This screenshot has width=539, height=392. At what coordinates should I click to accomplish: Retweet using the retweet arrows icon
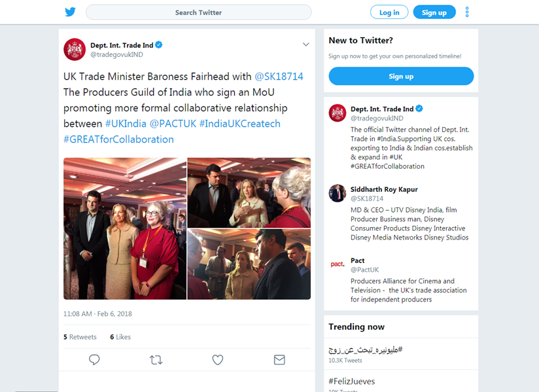(x=156, y=360)
